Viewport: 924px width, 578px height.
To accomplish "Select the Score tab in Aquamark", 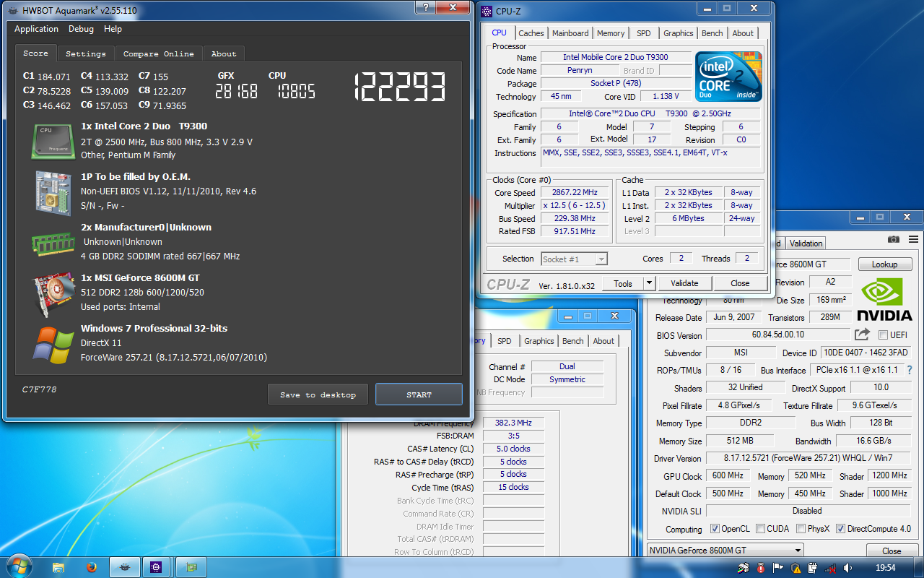I will tap(35, 53).
